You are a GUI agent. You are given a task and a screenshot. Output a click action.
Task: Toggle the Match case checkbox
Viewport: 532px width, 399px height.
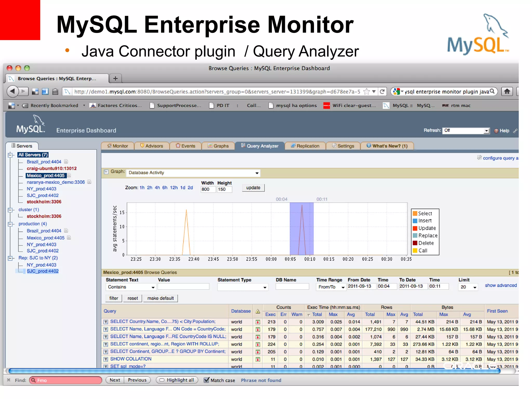pos(207,380)
